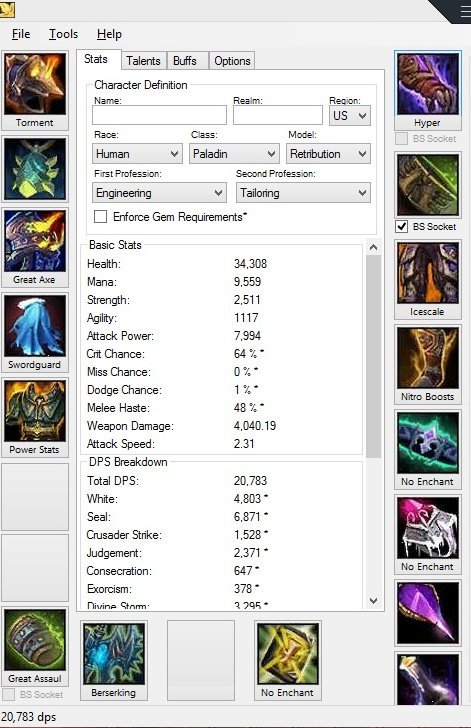The width and height of the screenshot is (471, 728).
Task: Click the Realm input field
Action: point(278,115)
